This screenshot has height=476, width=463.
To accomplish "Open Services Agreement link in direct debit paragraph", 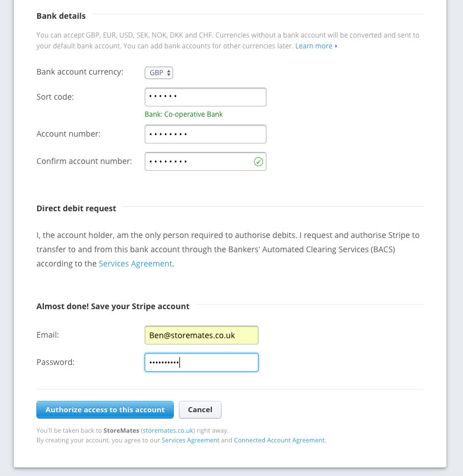I will coord(135,264).
